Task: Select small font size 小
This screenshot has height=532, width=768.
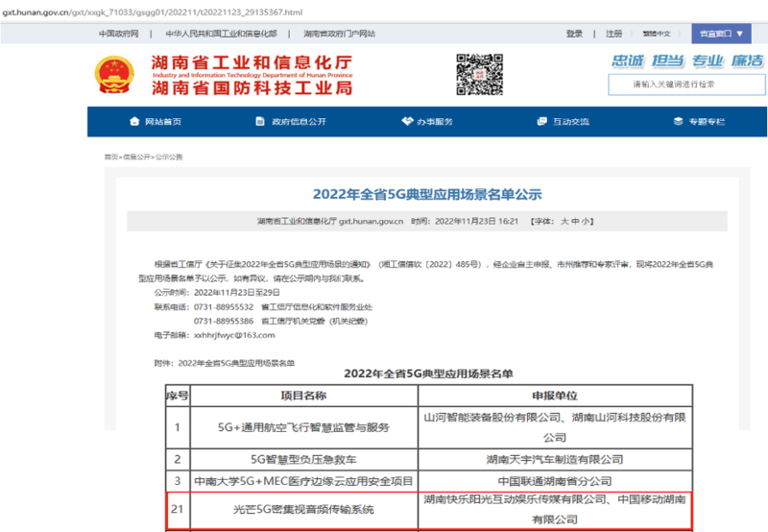Action: (586, 221)
